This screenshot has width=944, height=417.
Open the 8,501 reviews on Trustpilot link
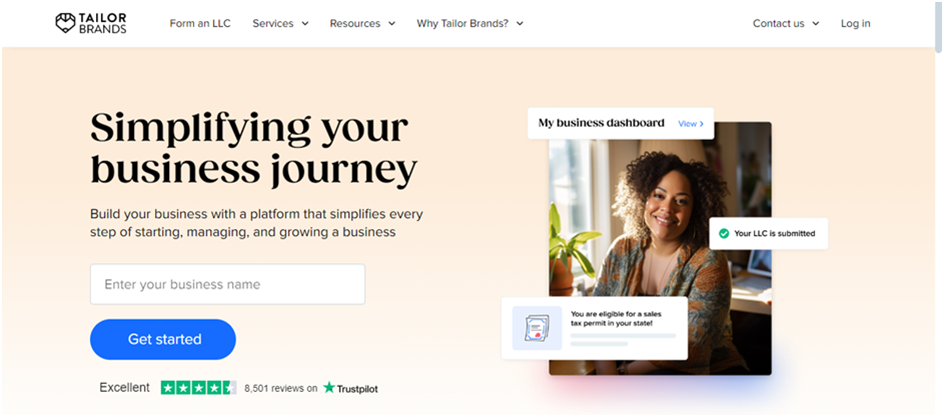(311, 388)
